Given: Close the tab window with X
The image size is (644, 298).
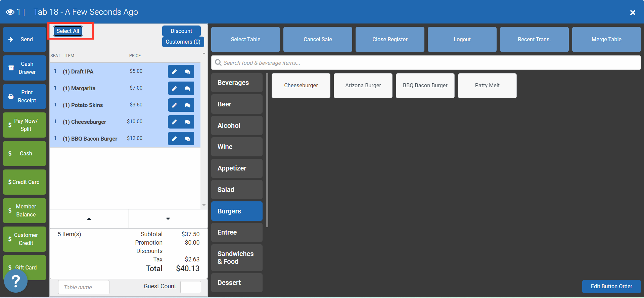Looking at the screenshot, I should point(633,12).
